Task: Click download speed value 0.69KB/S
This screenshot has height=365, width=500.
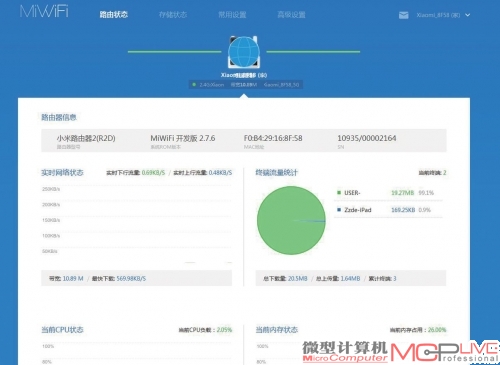Action: 153,173
